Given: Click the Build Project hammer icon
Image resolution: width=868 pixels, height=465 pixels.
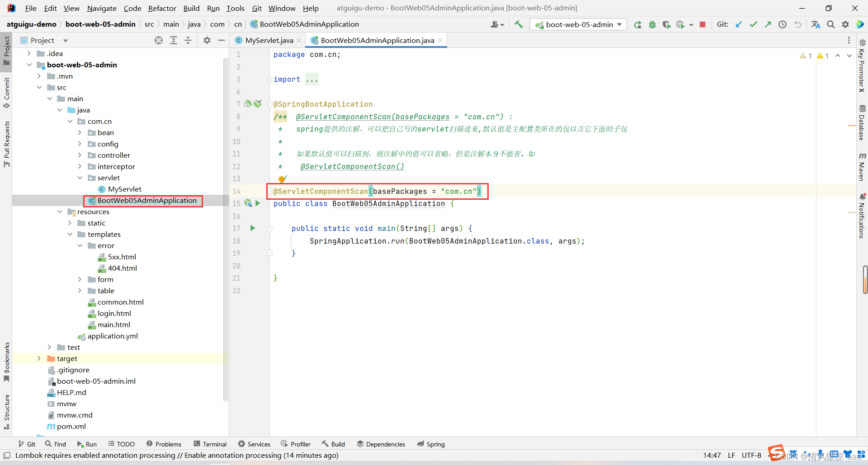Looking at the screenshot, I should (519, 24).
